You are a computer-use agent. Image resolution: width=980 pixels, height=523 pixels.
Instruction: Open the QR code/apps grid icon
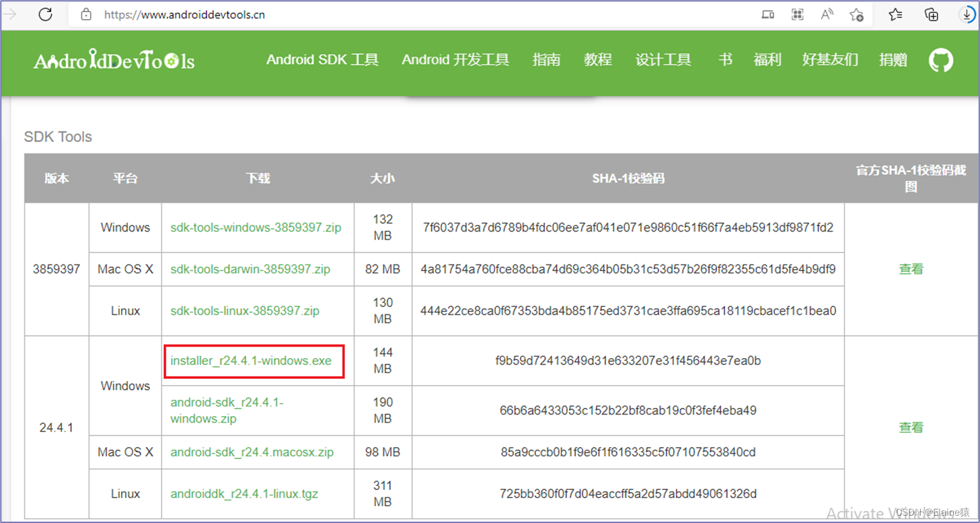[798, 14]
